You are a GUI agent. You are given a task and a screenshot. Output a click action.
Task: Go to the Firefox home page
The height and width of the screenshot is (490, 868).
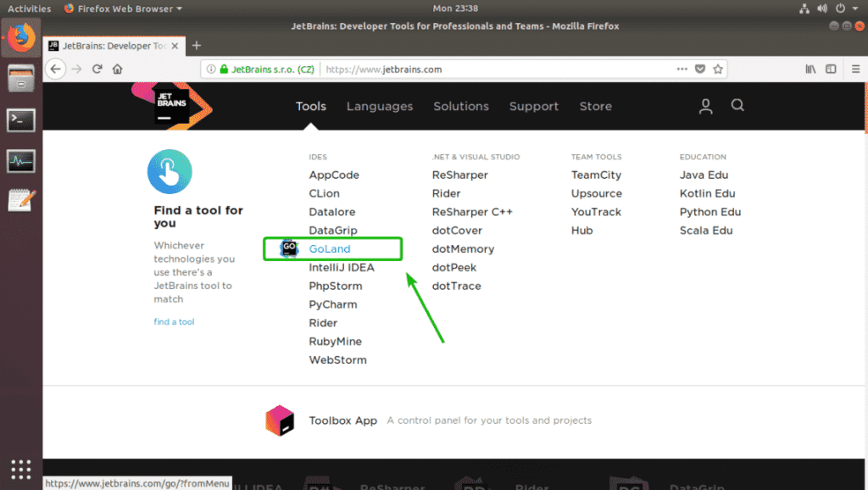click(x=117, y=70)
